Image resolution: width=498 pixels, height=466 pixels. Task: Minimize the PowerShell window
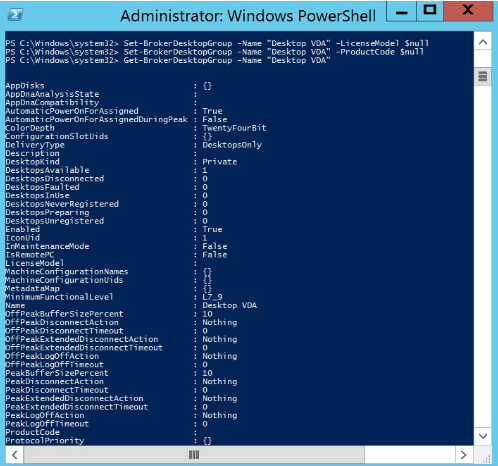[x=401, y=12]
